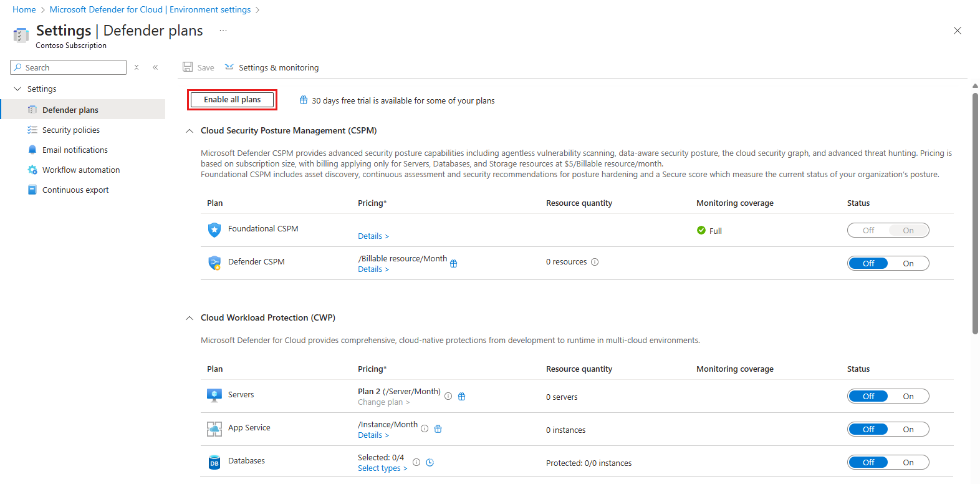Screen dimensions: 980x484
Task: Click the clock icon in Databases pricing
Action: pos(430,462)
